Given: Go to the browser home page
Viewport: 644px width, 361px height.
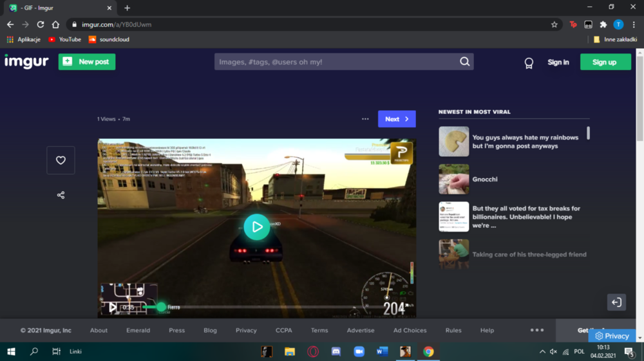Looking at the screenshot, I should (x=55, y=24).
